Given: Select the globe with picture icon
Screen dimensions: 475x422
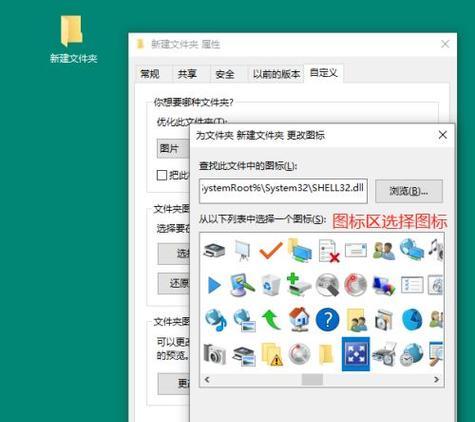Looking at the screenshot, I should 244,320.
